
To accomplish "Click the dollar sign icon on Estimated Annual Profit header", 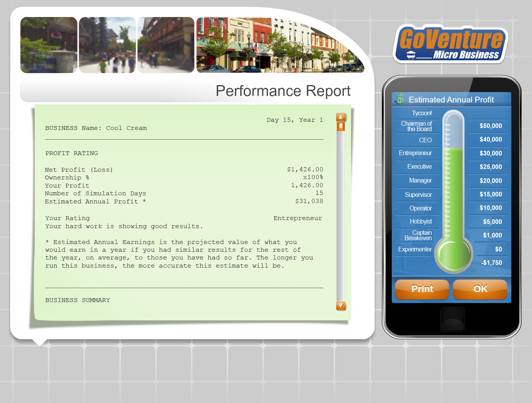I will pos(400,99).
